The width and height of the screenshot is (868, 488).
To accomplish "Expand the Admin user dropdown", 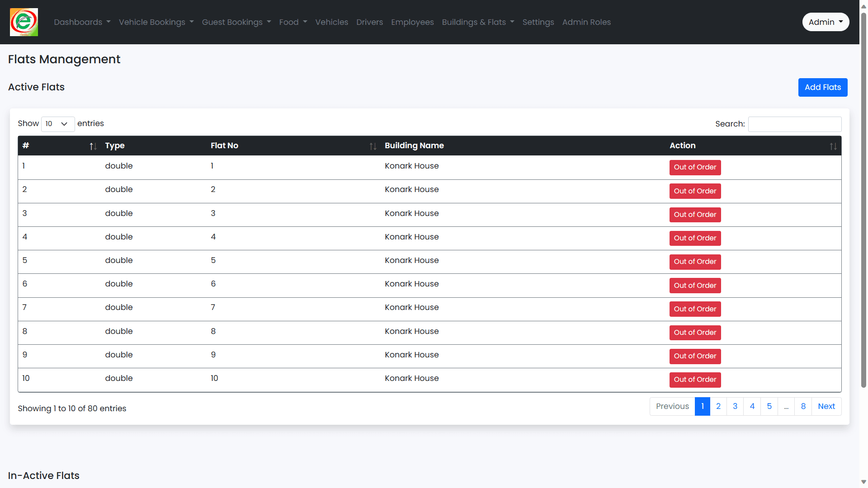I will [x=825, y=22].
